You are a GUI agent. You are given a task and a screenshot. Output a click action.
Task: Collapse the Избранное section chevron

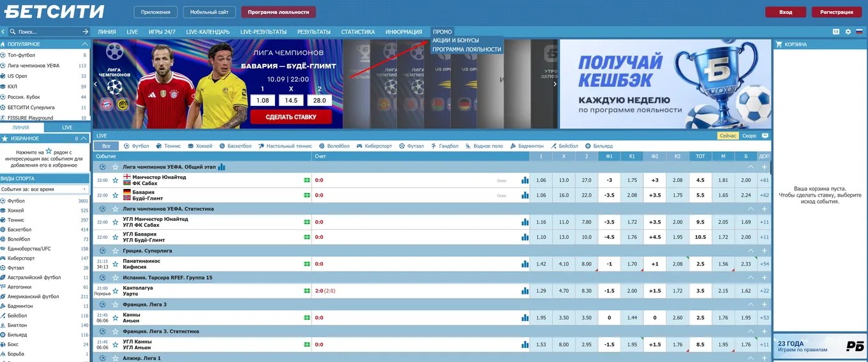coord(85,139)
